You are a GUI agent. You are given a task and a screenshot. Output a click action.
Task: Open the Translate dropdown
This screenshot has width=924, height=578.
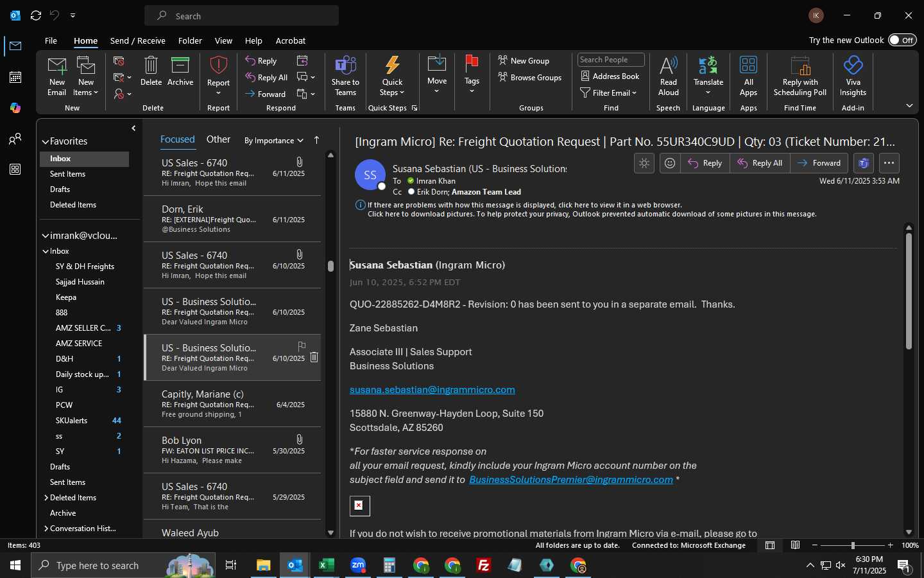point(708,76)
